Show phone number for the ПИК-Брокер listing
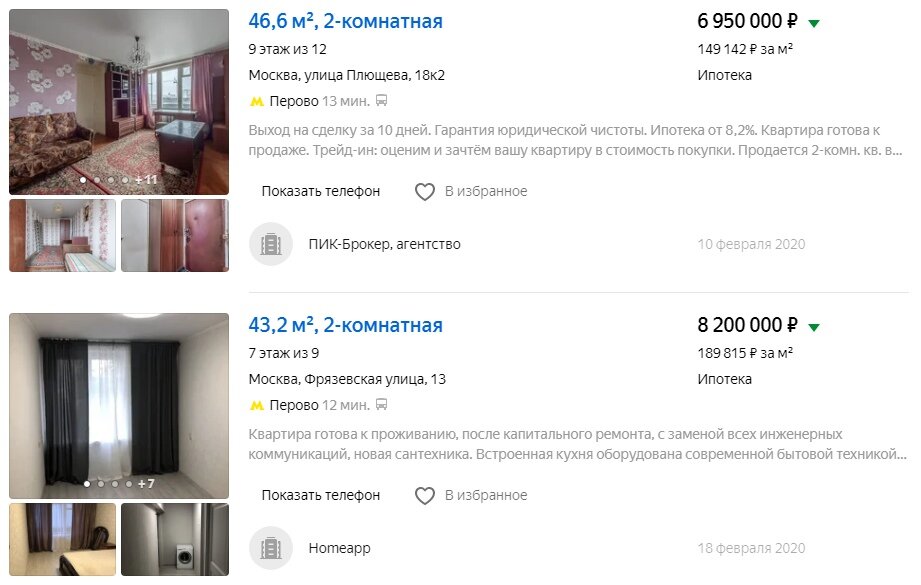 321,191
